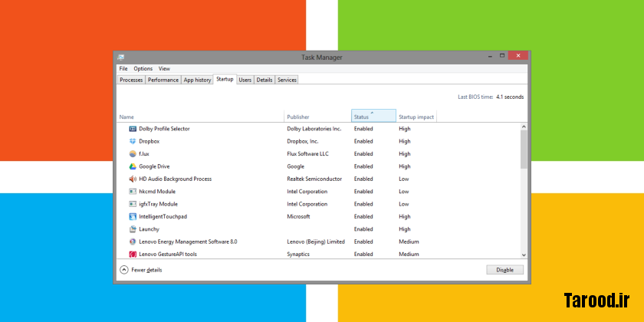
Task: Click the scrollbar up arrow
Action: click(x=524, y=127)
